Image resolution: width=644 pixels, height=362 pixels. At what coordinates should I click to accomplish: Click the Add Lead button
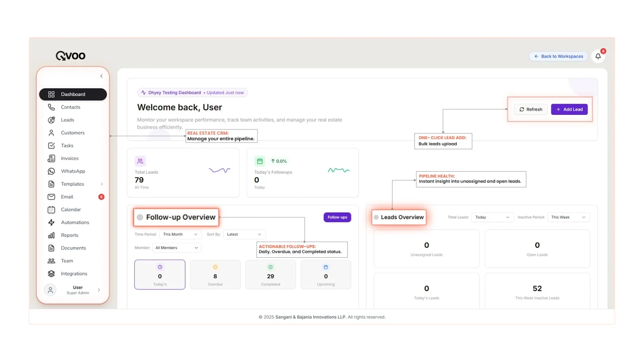(569, 109)
